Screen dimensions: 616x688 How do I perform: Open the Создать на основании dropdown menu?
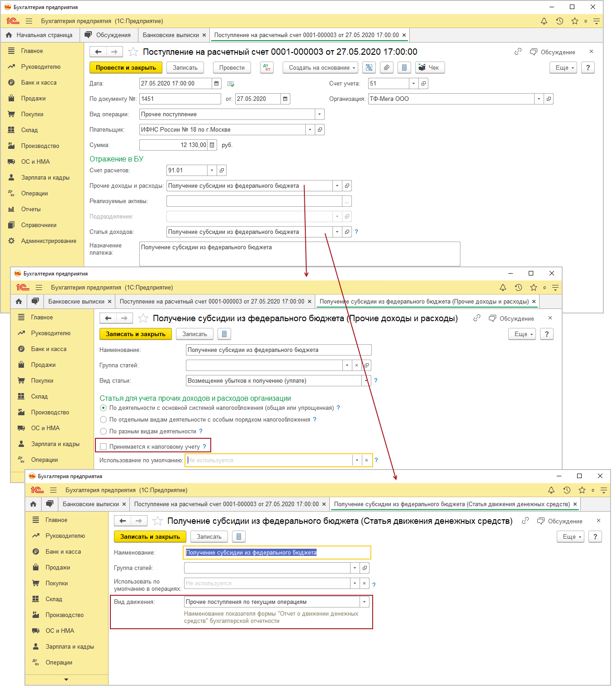321,68
